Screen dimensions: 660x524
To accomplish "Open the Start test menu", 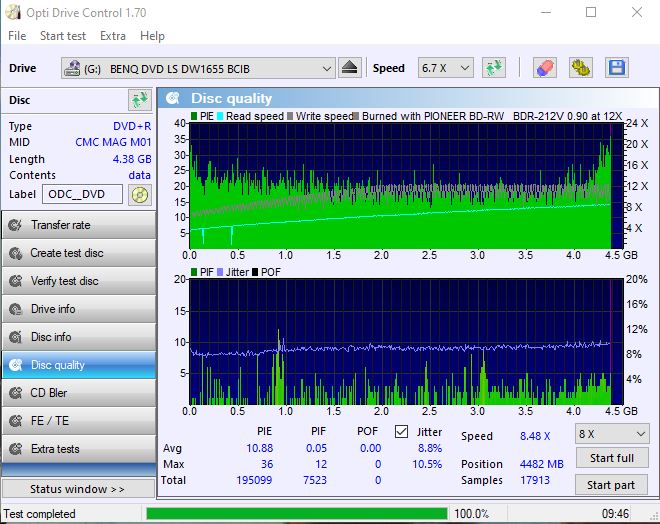I will point(63,36).
